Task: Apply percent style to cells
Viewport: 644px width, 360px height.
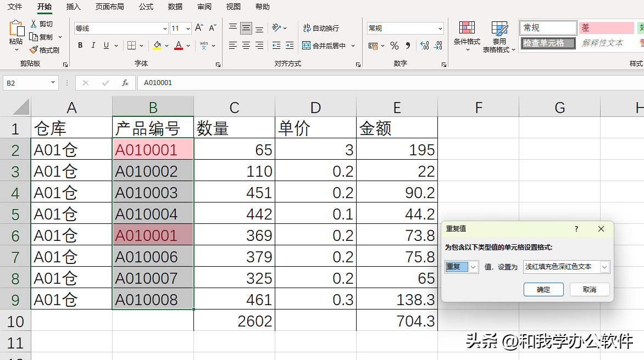Action: click(395, 46)
